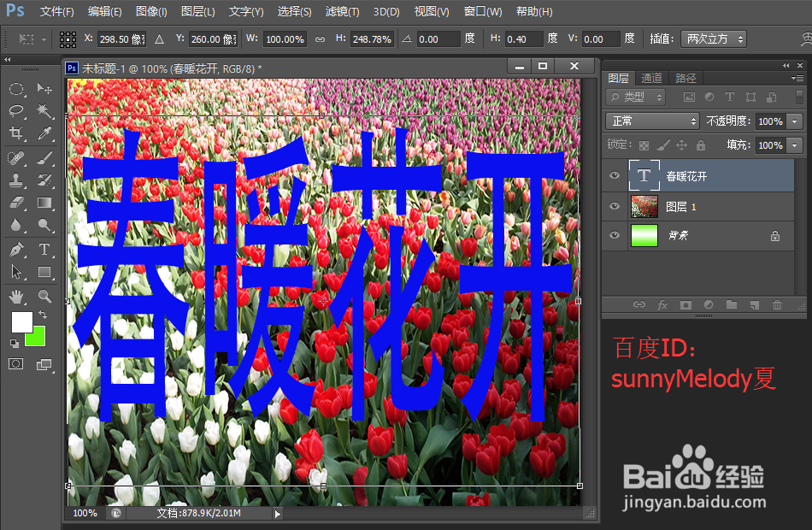Filter layers by type layers

[x=730, y=97]
